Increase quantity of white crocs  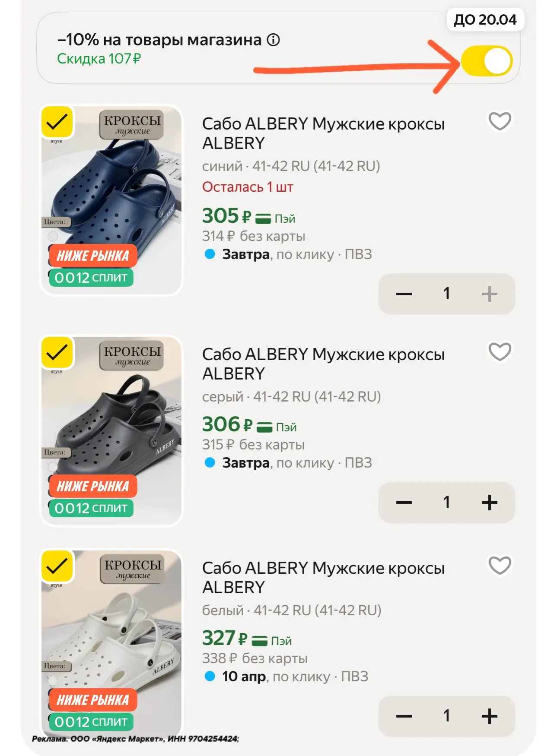click(x=489, y=716)
